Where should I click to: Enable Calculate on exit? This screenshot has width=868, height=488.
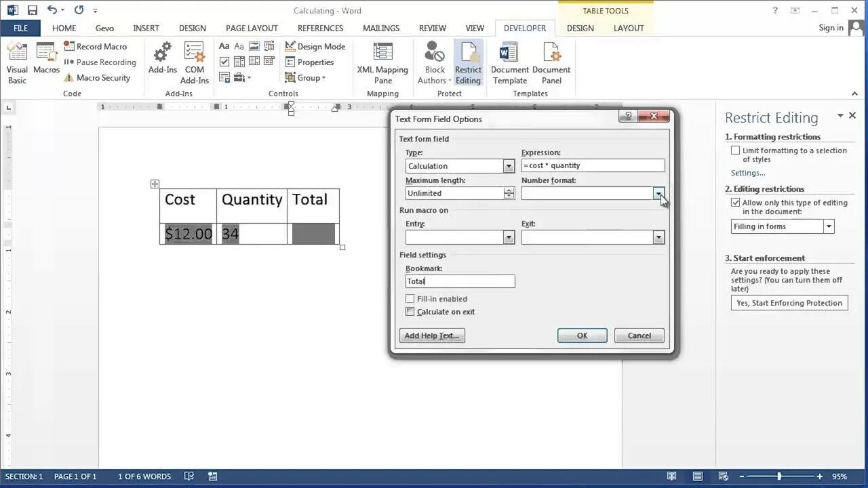(x=410, y=312)
